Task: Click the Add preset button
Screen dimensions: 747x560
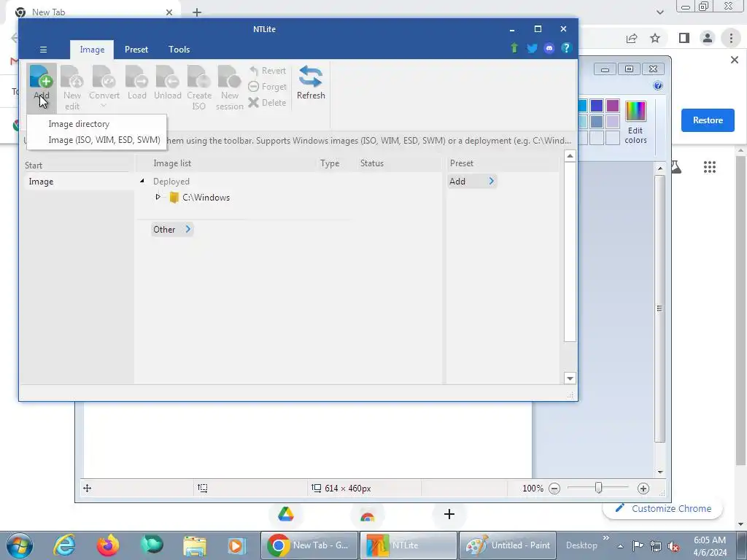Action: coord(472,182)
